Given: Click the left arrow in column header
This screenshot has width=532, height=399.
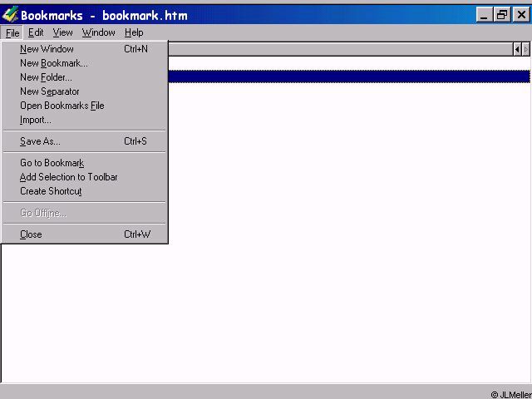Looking at the screenshot, I should click(517, 49).
